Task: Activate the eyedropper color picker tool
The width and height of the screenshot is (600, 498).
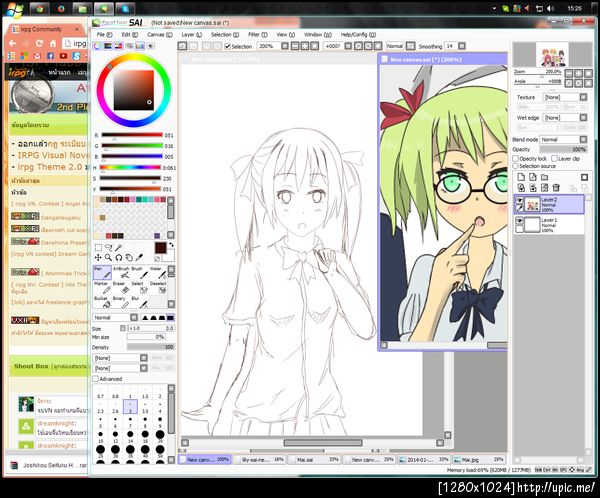Action: [139, 258]
